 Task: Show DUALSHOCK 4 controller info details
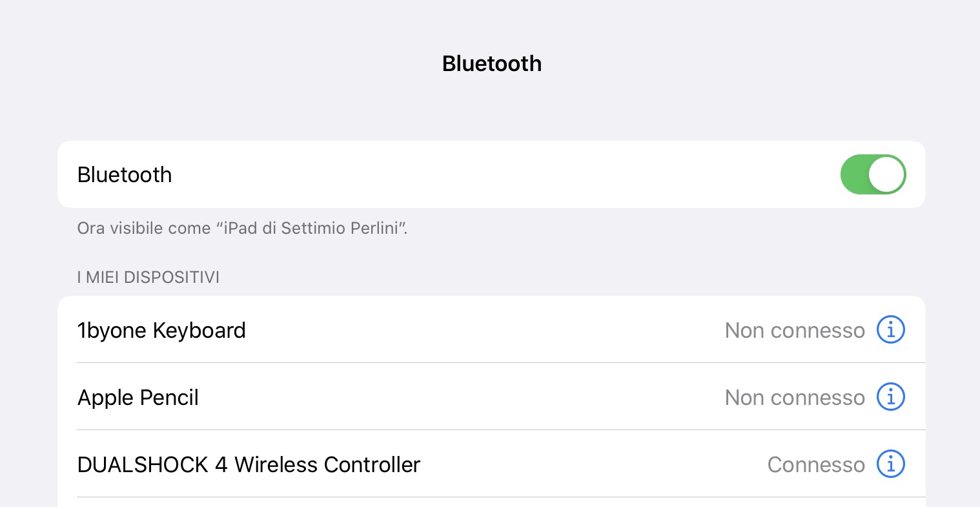890,464
